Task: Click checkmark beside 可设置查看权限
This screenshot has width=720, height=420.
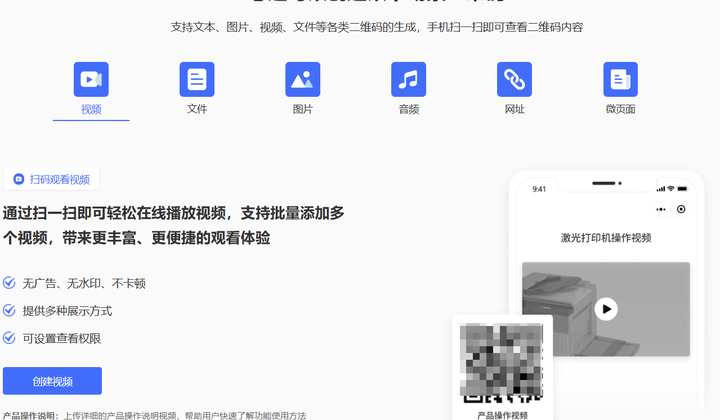Action: [9, 338]
